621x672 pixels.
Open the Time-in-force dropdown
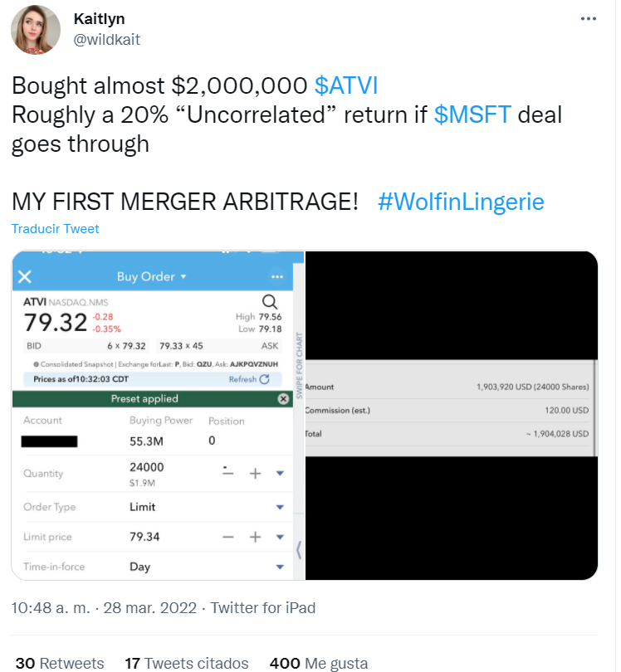tap(280, 567)
